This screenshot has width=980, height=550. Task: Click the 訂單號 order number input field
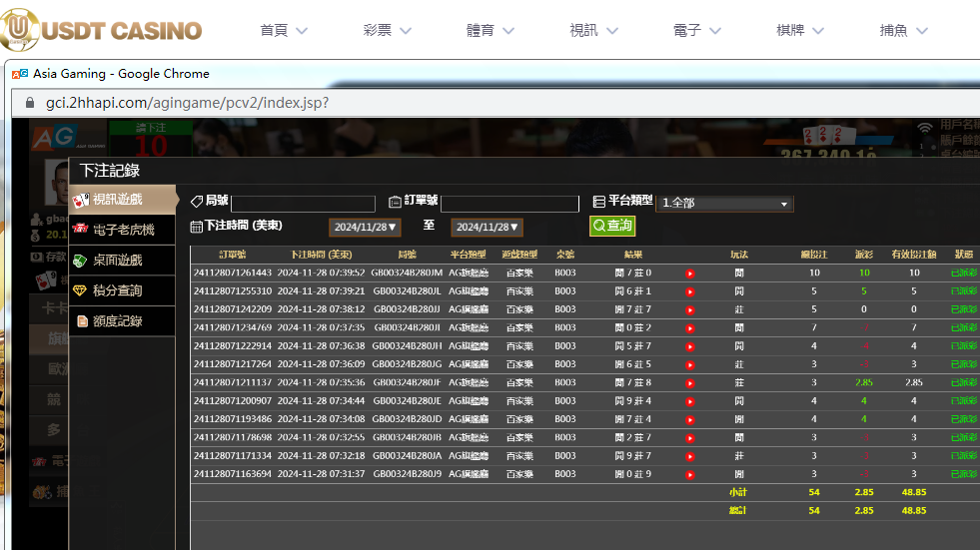(x=509, y=204)
